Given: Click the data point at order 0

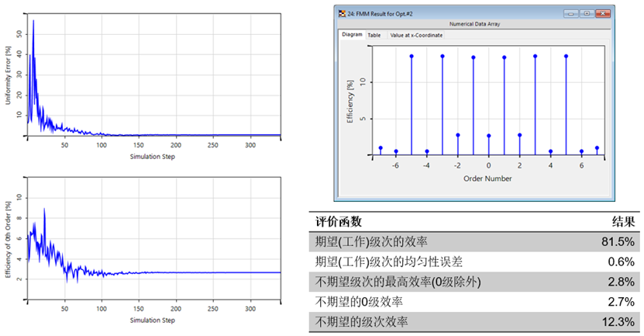Looking at the screenshot, I should point(489,136).
